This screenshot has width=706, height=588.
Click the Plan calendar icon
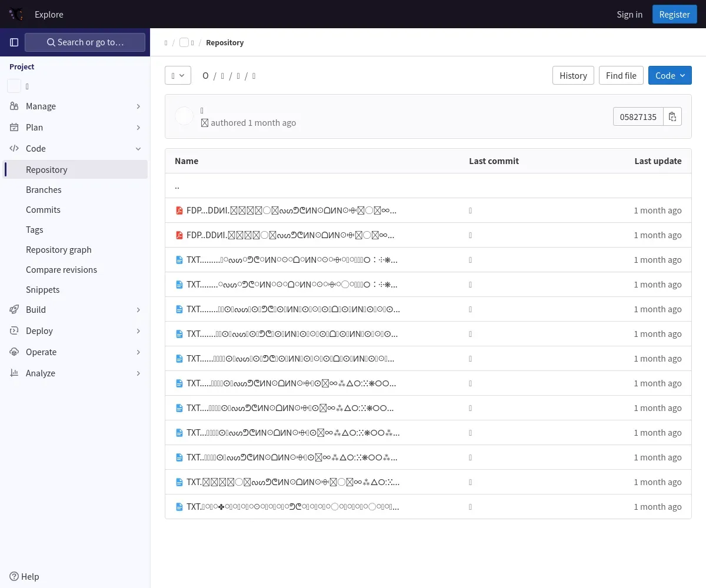click(x=14, y=127)
